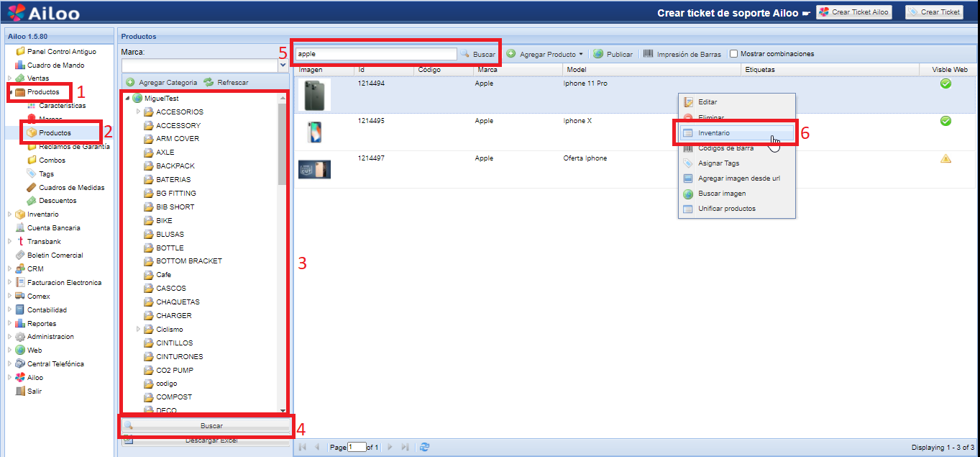The image size is (980, 457).
Task: Select the BATERIAS category folder
Action: coord(148,180)
